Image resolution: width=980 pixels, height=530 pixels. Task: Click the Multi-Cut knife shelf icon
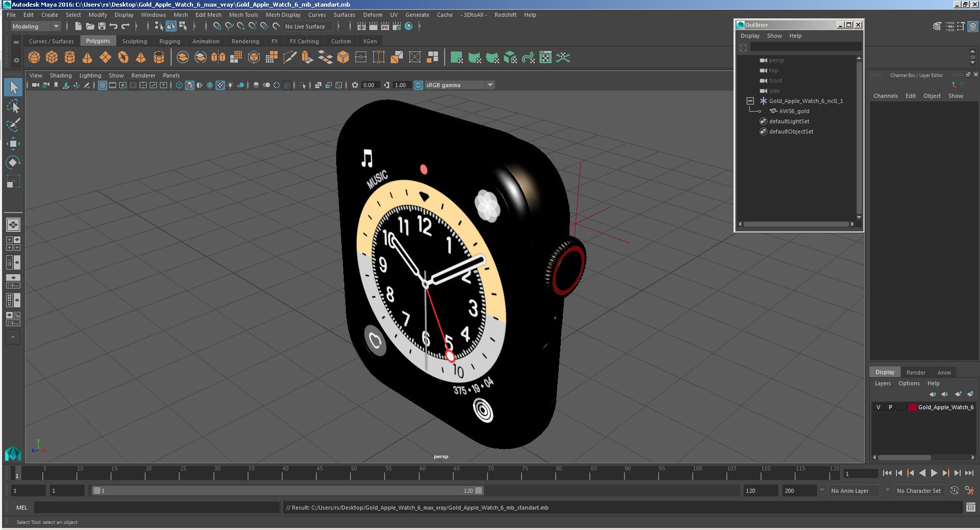click(x=290, y=58)
